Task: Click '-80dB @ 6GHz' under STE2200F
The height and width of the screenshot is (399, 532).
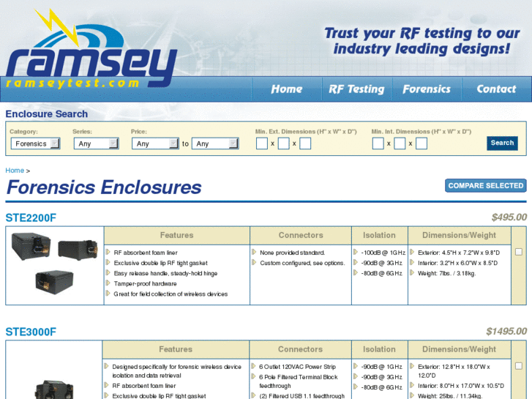Action: click(x=382, y=273)
